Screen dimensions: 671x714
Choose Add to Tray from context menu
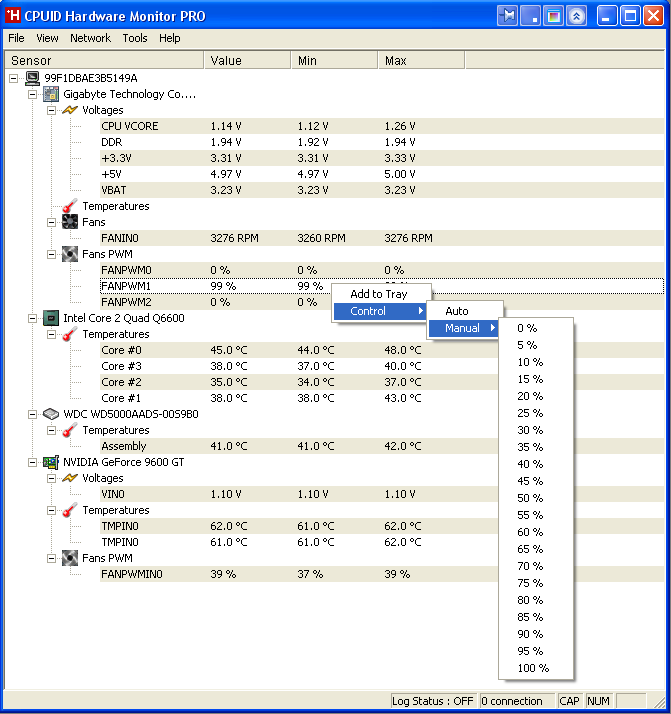click(x=381, y=294)
